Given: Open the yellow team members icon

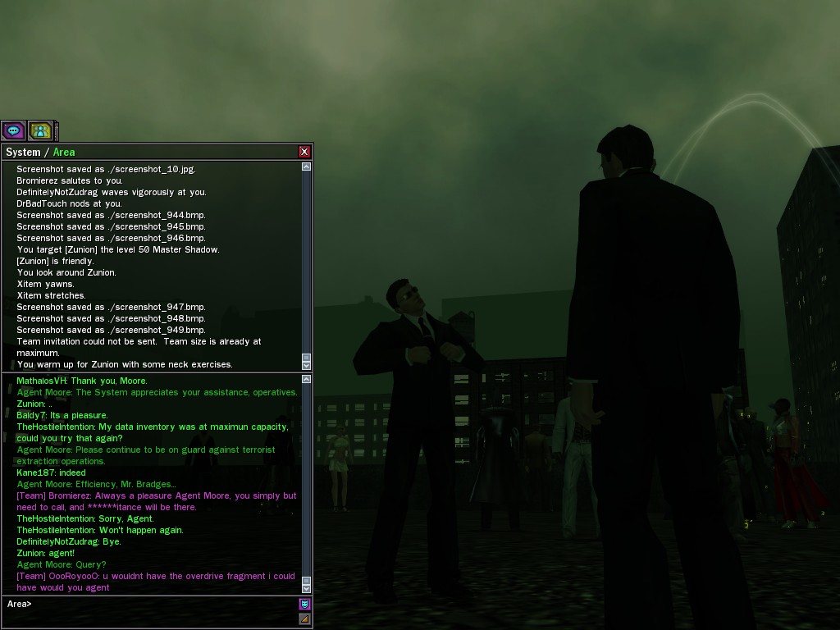Looking at the screenshot, I should click(x=39, y=130).
